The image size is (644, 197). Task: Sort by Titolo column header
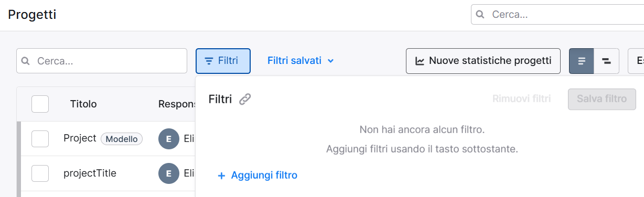(83, 104)
